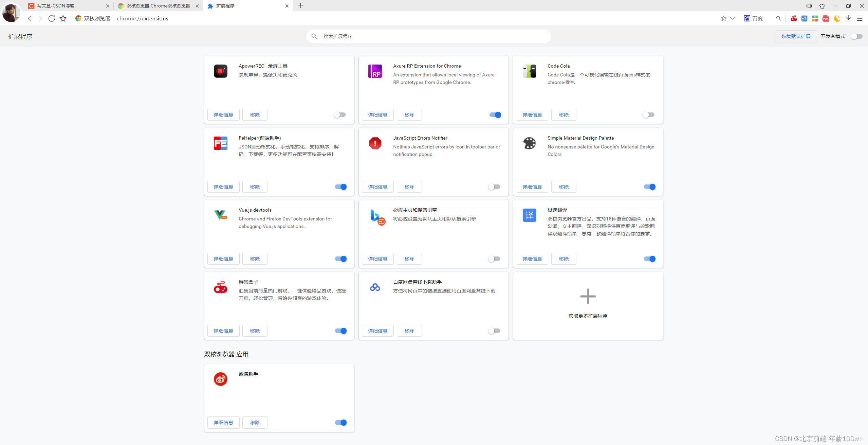Click the game box toolbar icon
868x445 pixels.
[793, 19]
